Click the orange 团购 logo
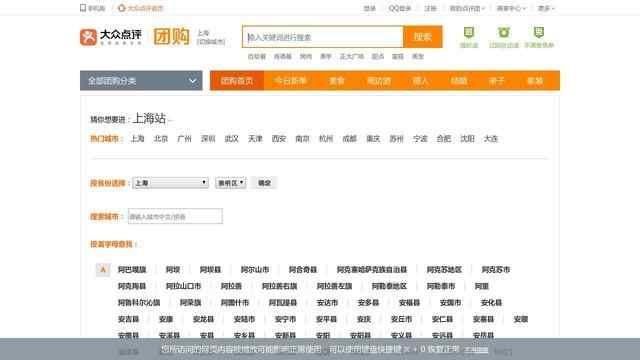Screen dimensions: 640x360 tap(171, 37)
